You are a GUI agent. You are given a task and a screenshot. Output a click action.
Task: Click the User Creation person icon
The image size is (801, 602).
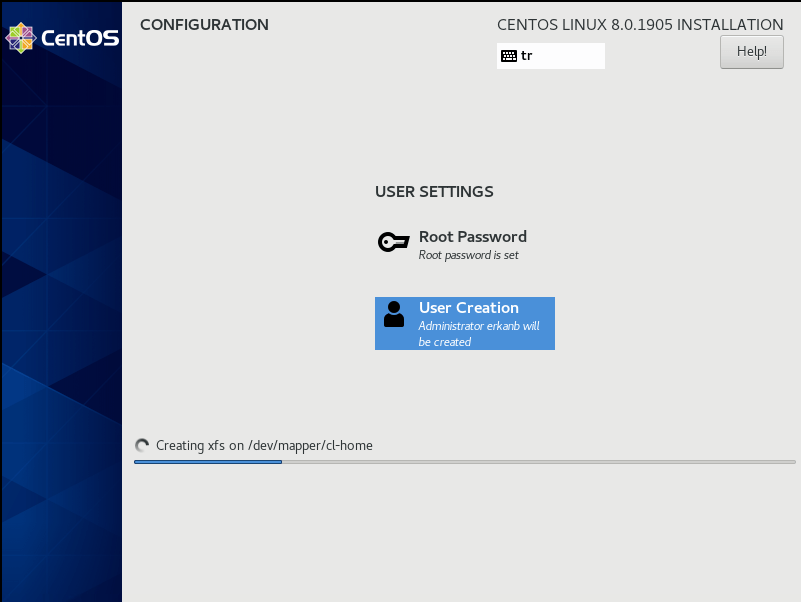coord(394,315)
